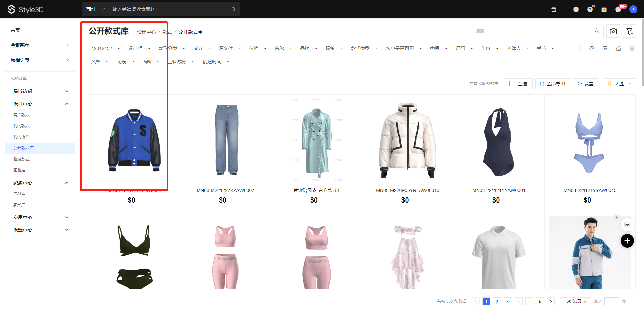Viewport: 644px width, 312px height.
Task: Click the magnifier in the 面料 keyword search bar
Action: coord(234,9)
